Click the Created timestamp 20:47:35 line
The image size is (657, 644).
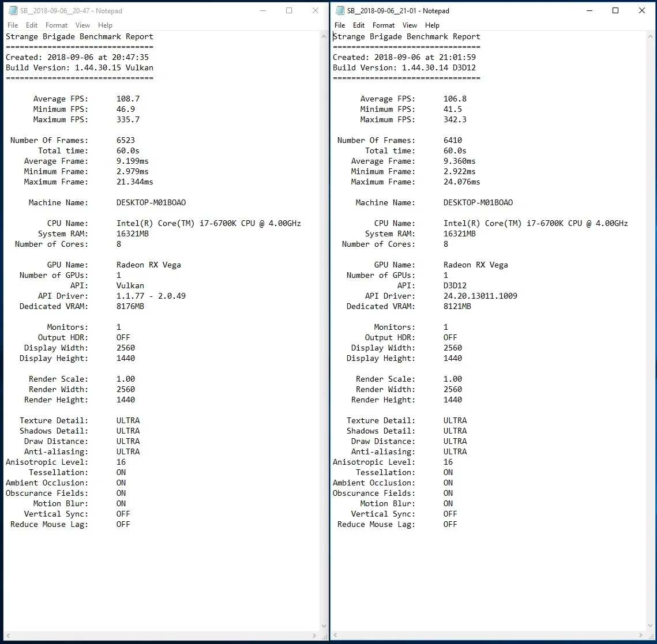pyautogui.click(x=77, y=57)
